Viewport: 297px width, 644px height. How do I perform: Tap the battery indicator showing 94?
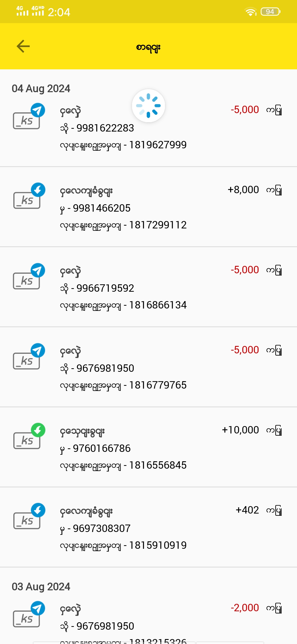271,12
